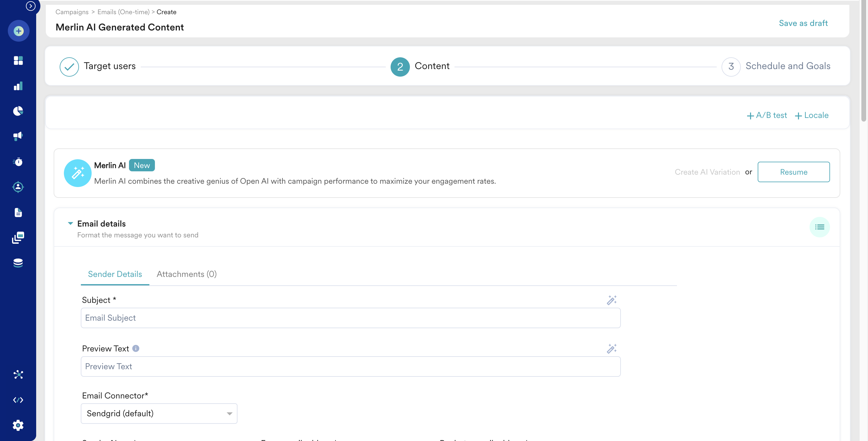Open the megaphone campaigns icon
This screenshot has width=868, height=441.
click(x=18, y=136)
